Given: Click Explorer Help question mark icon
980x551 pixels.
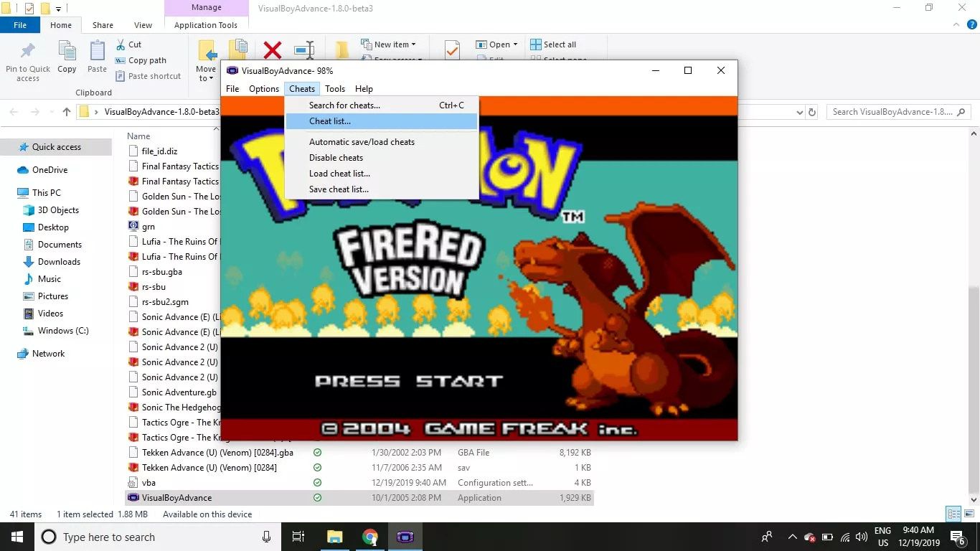Looking at the screenshot, I should click(972, 25).
